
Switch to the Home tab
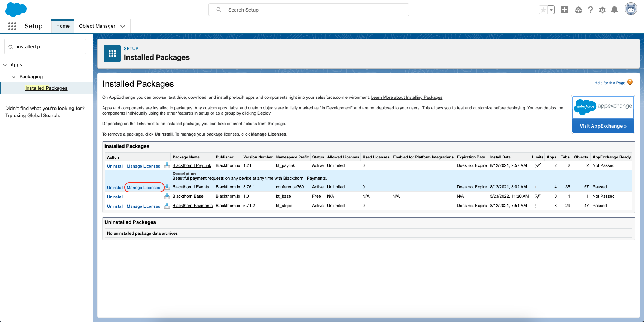[x=63, y=26]
